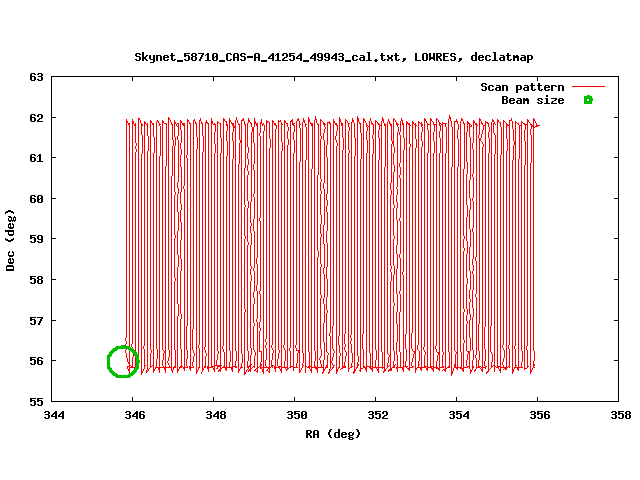This screenshot has height=480, width=640.
Task: Click x-axis tick label 348
Action: [216, 415]
